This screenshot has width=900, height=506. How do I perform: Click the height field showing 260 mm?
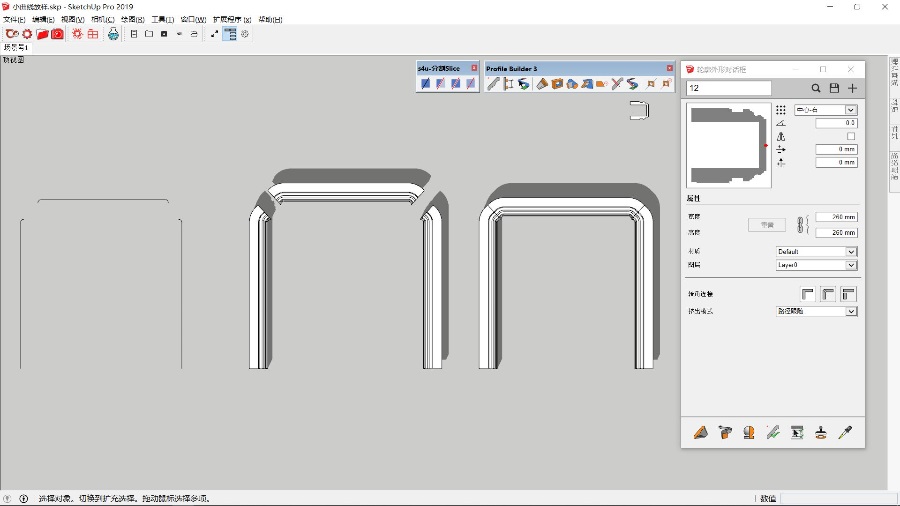[x=836, y=232]
